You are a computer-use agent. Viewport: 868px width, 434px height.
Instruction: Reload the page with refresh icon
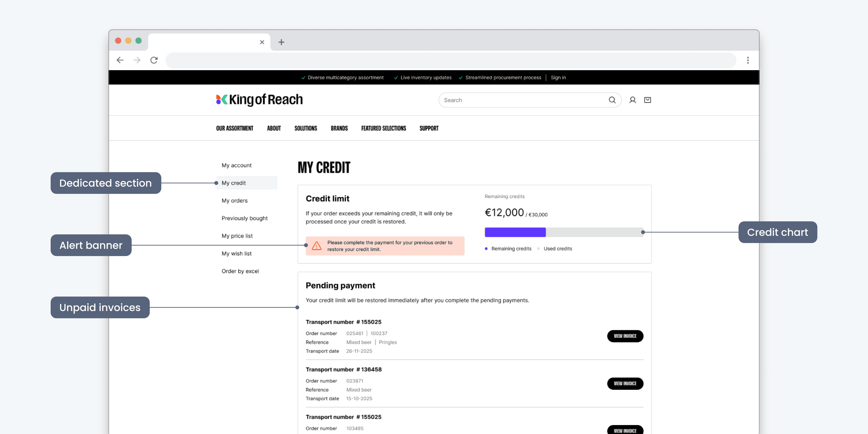[154, 60]
